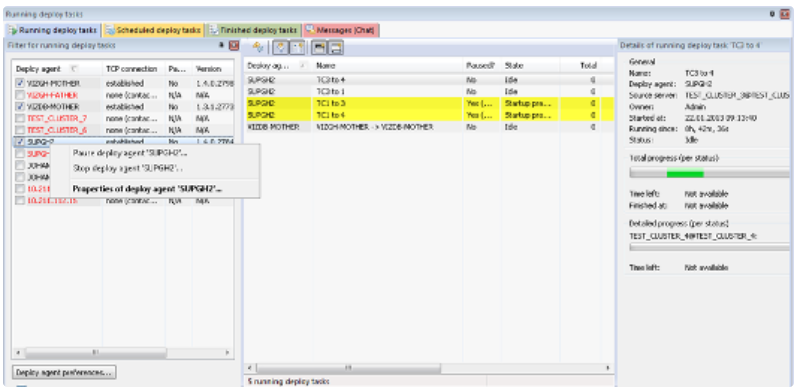
Task: Click the Total progress (per status) bar
Action: 709,174
